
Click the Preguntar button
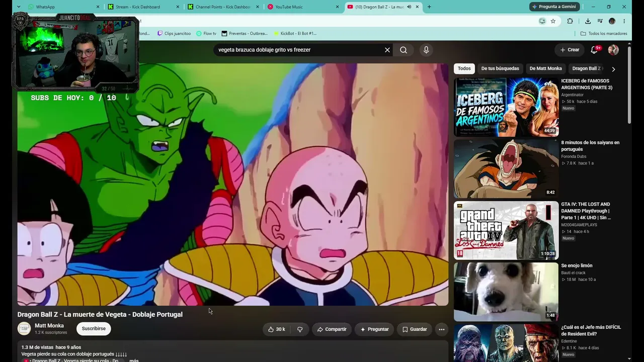[x=374, y=329]
